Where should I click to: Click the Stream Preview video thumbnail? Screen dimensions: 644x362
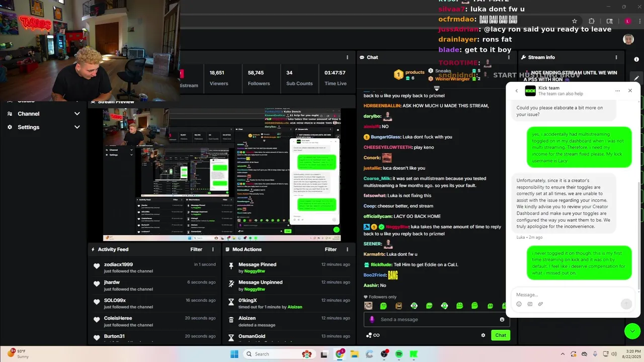(x=222, y=173)
